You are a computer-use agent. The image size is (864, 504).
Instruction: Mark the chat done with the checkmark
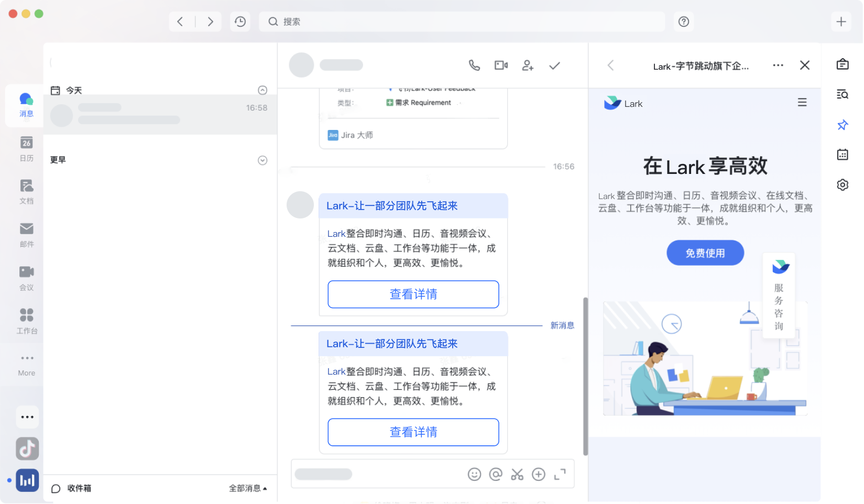click(554, 65)
